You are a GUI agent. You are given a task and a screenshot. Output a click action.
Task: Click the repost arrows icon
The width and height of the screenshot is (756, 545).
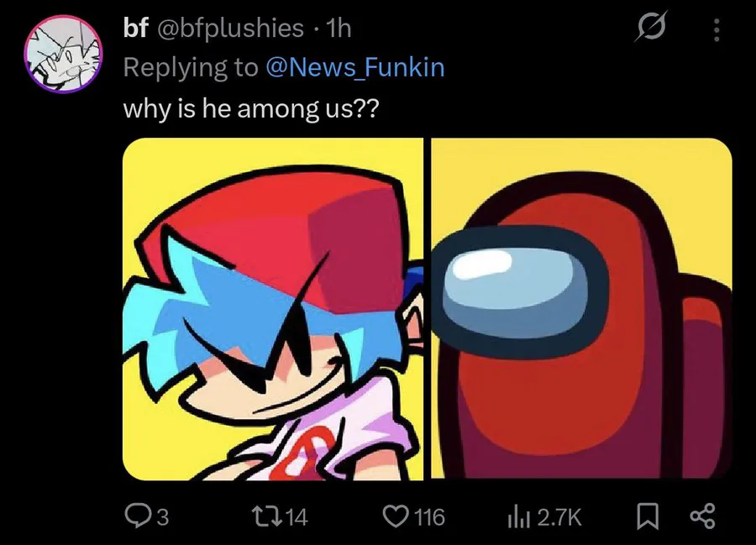(x=269, y=516)
